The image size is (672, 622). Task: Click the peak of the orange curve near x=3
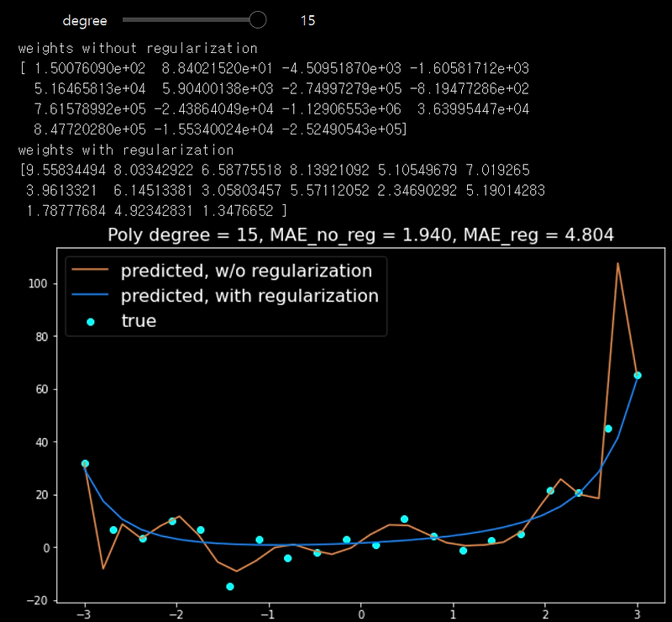(x=619, y=265)
